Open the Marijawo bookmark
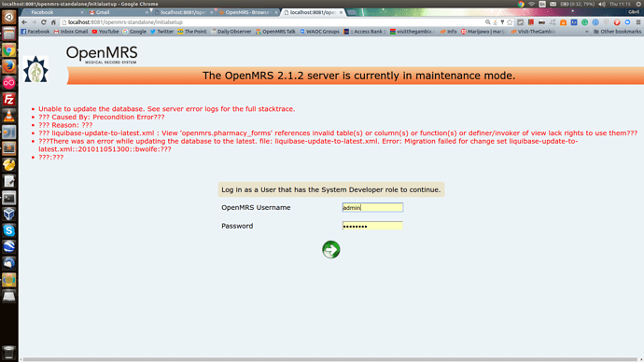This screenshot has width=644, height=362. click(483, 31)
